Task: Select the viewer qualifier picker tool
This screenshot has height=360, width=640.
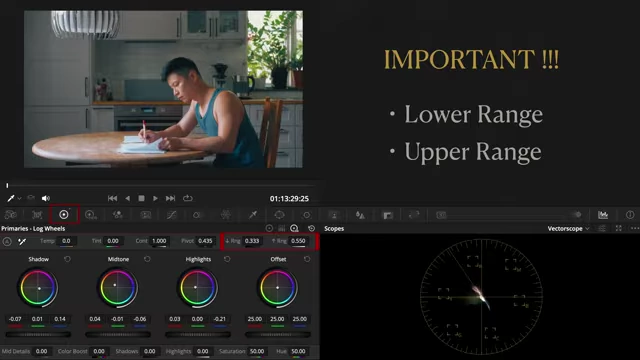Action: 11,198
